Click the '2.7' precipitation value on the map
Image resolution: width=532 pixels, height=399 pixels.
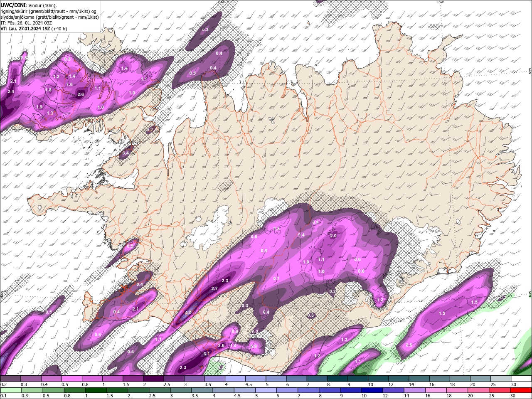coord(214,288)
